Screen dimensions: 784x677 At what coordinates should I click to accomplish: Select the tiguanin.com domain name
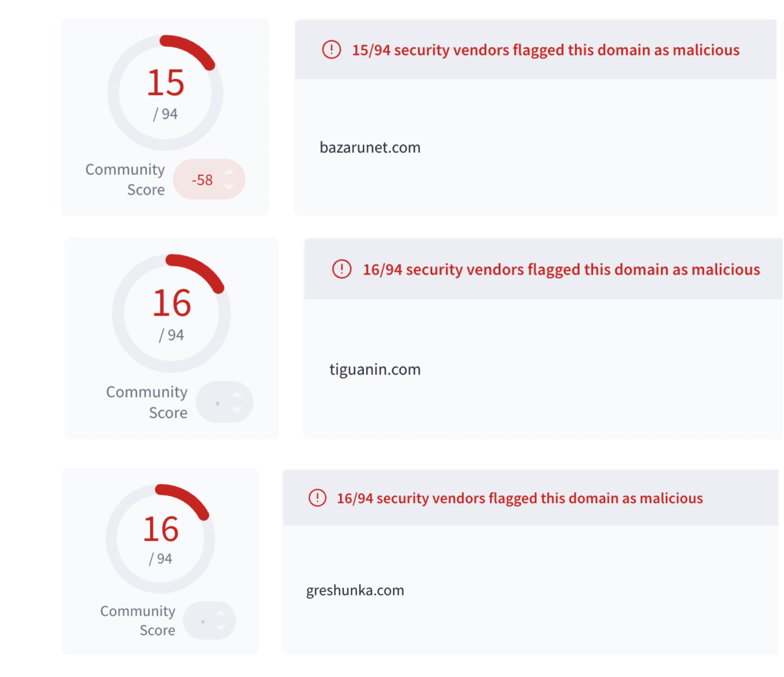pos(375,370)
